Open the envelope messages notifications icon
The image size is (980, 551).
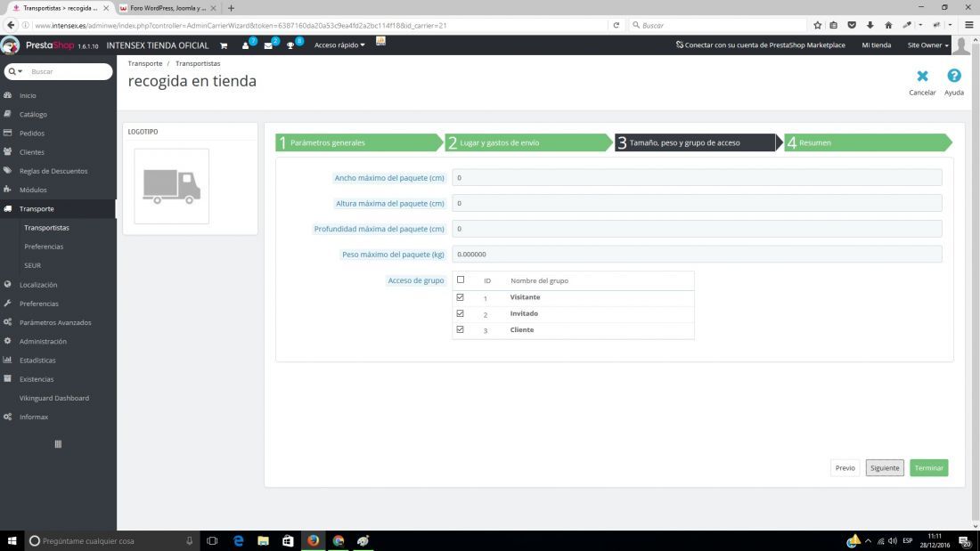(x=268, y=45)
